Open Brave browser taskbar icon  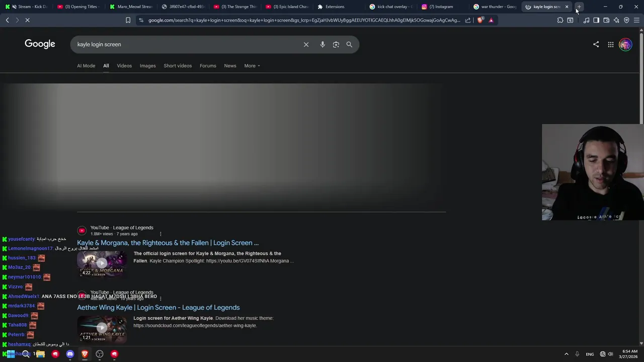click(x=85, y=354)
